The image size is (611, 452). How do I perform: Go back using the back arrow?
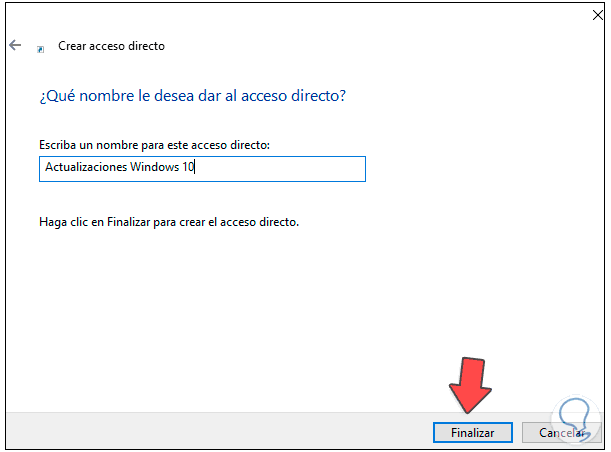[14, 46]
